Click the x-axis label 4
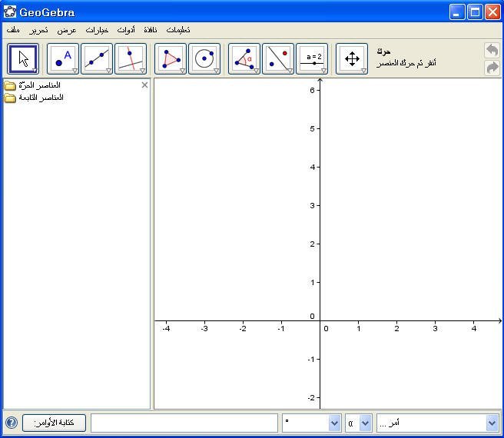Screen dimensions: 504x438 [x=474, y=329]
